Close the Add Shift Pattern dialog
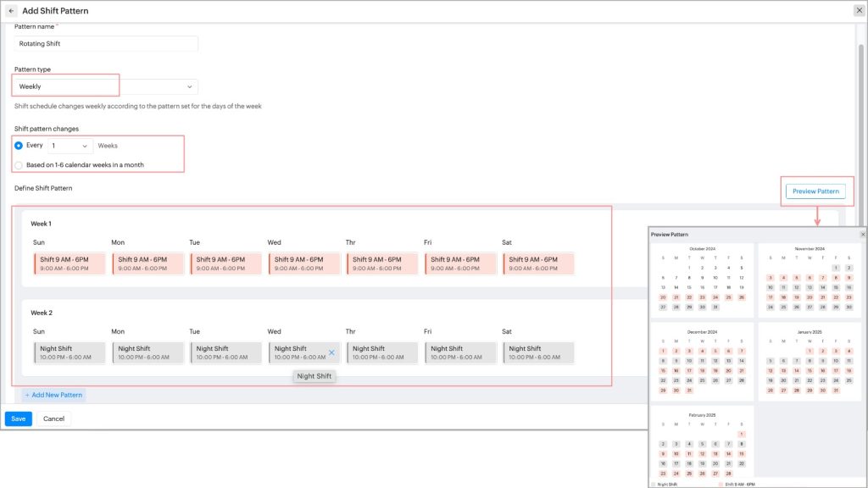Image resolution: width=868 pixels, height=488 pixels. coord(858,11)
